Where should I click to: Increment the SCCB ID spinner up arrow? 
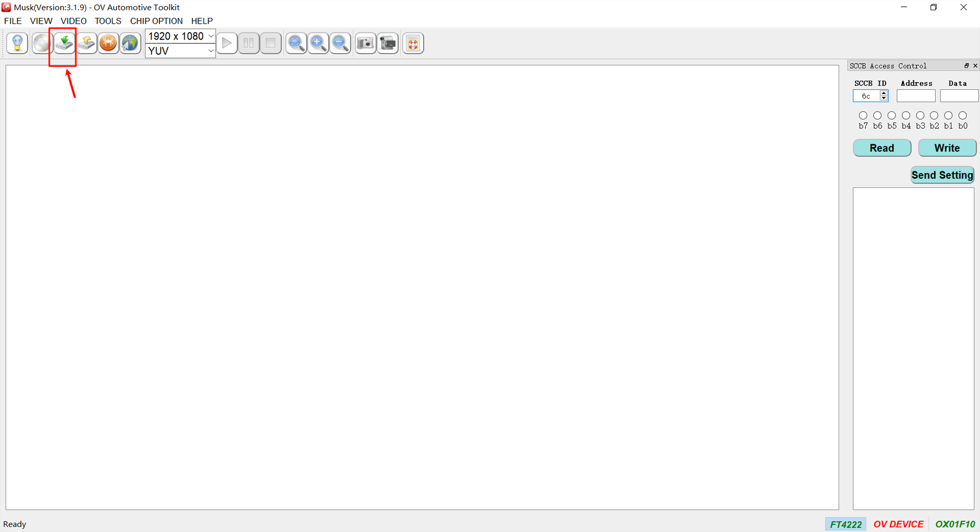884,93
